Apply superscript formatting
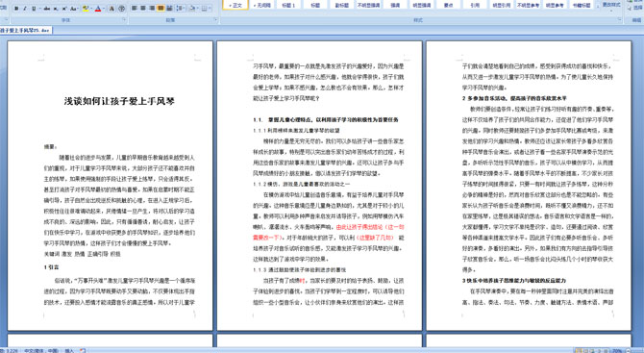This screenshot has height=353, width=644. click(x=64, y=9)
